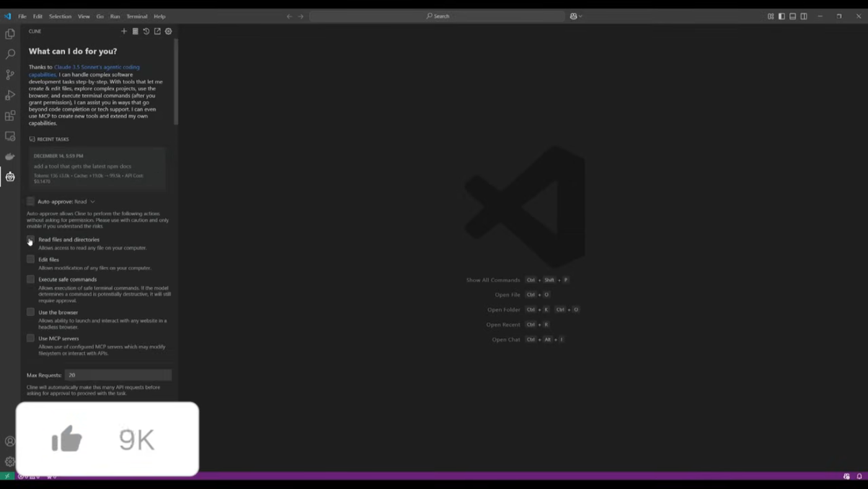
Task: Click the 'Open Chat' hint text
Action: 506,339
